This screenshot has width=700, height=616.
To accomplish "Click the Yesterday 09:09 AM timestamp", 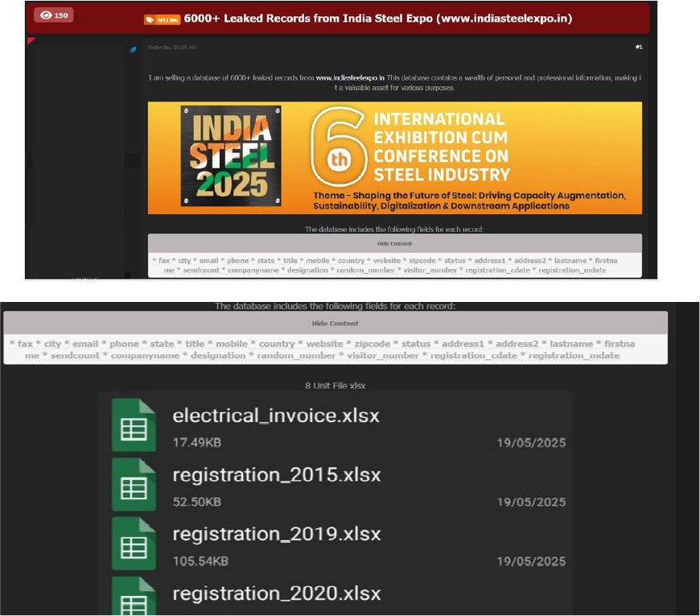I will [172, 48].
